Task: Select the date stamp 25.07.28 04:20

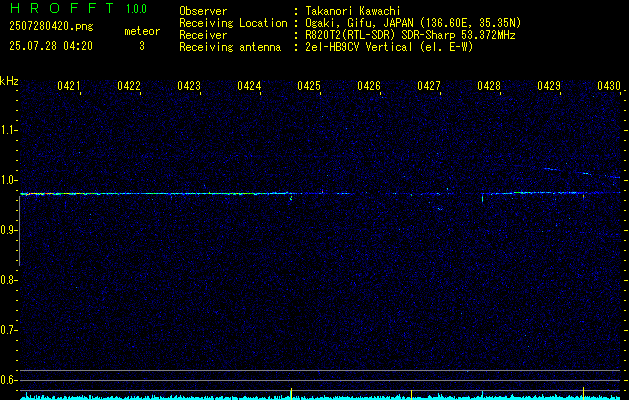Action: [51, 46]
